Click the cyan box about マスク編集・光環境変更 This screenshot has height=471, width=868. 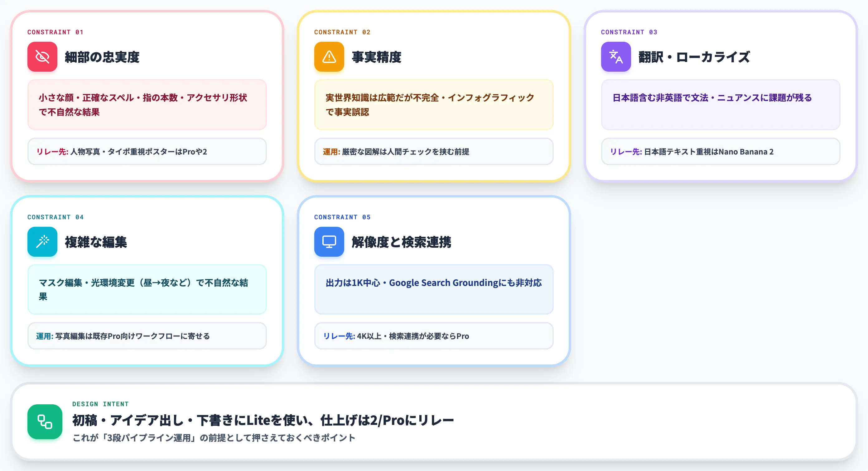147,289
